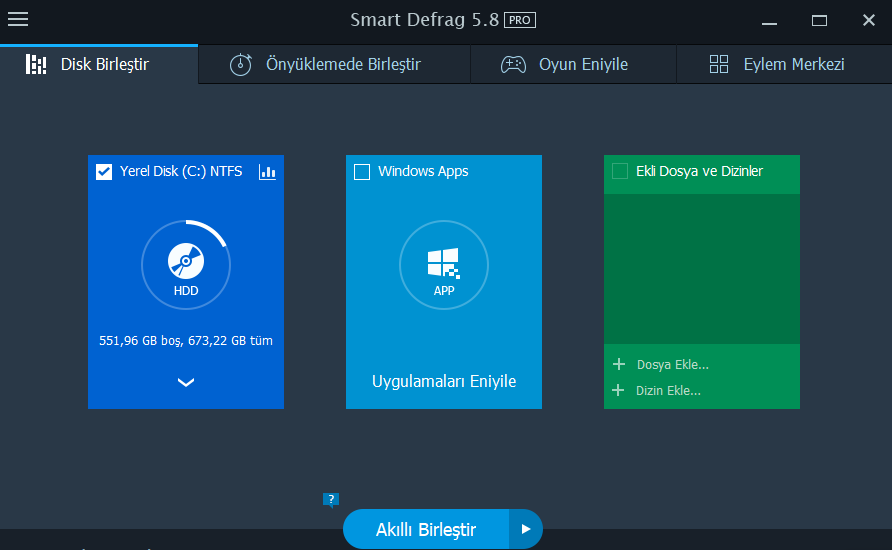
Task: Expand Yerel Disk card chevron
Action: (x=186, y=382)
